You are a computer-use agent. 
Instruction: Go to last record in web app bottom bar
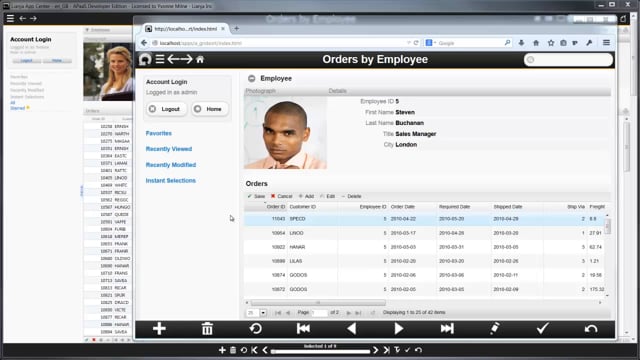click(447, 329)
